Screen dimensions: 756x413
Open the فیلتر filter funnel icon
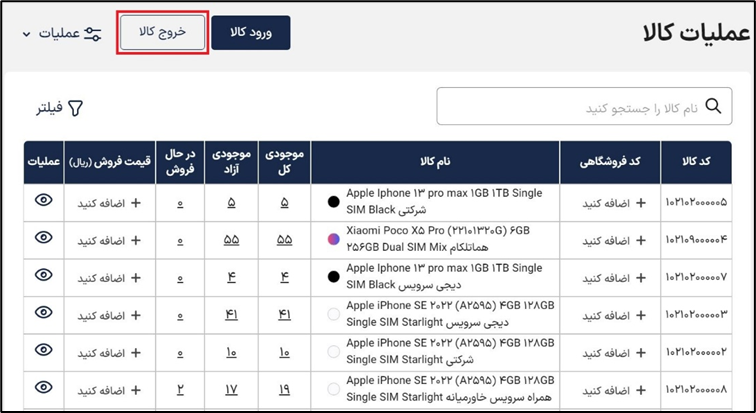76,108
